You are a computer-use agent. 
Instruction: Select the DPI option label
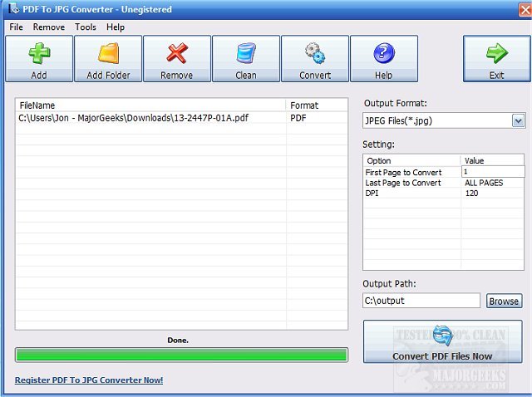click(372, 194)
